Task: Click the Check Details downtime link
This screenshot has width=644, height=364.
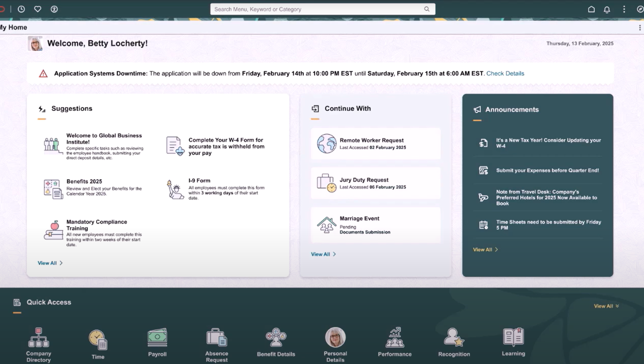Action: pyautogui.click(x=505, y=73)
